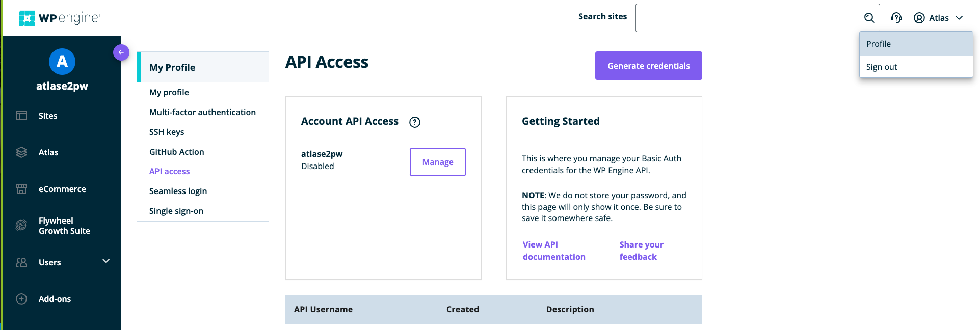Click the Flywheel Growth Suite icon
The height and width of the screenshot is (330, 980).
coord(21,225)
